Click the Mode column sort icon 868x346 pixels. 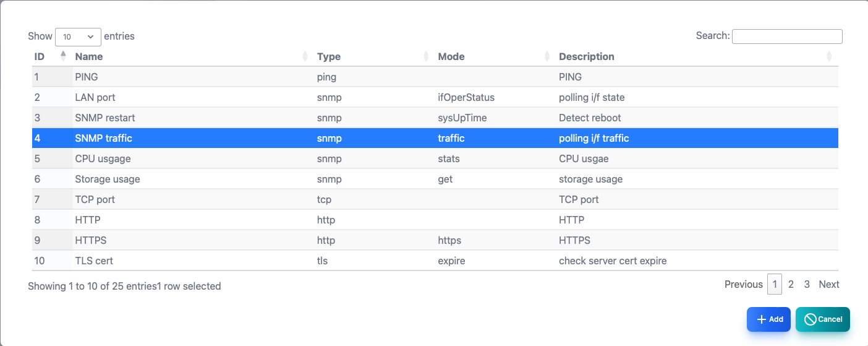pyautogui.click(x=547, y=56)
